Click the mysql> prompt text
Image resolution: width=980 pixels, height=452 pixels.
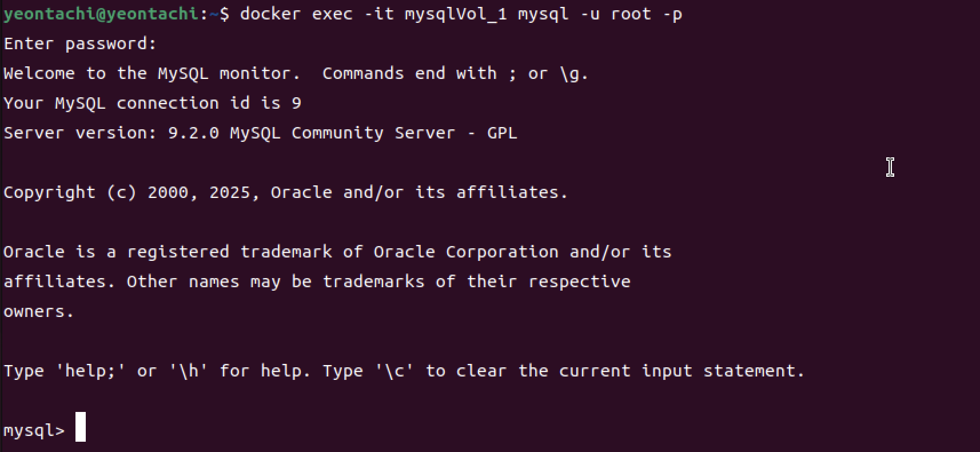click(34, 430)
